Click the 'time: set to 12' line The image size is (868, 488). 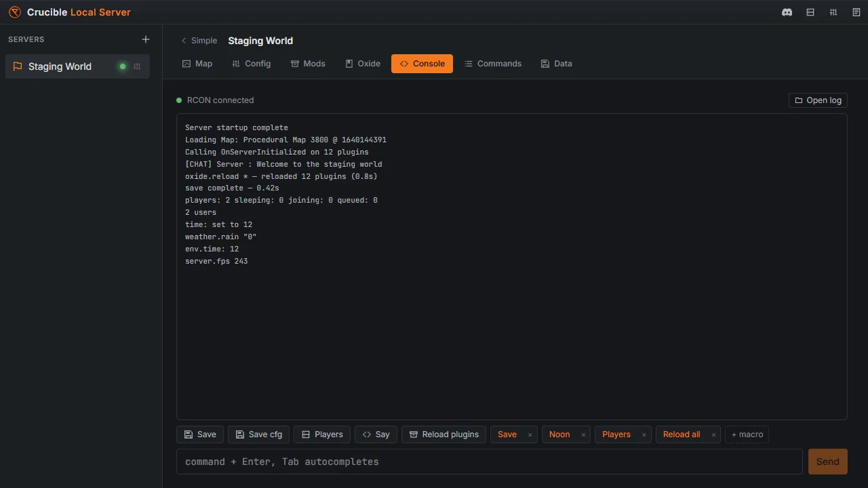[x=218, y=224]
